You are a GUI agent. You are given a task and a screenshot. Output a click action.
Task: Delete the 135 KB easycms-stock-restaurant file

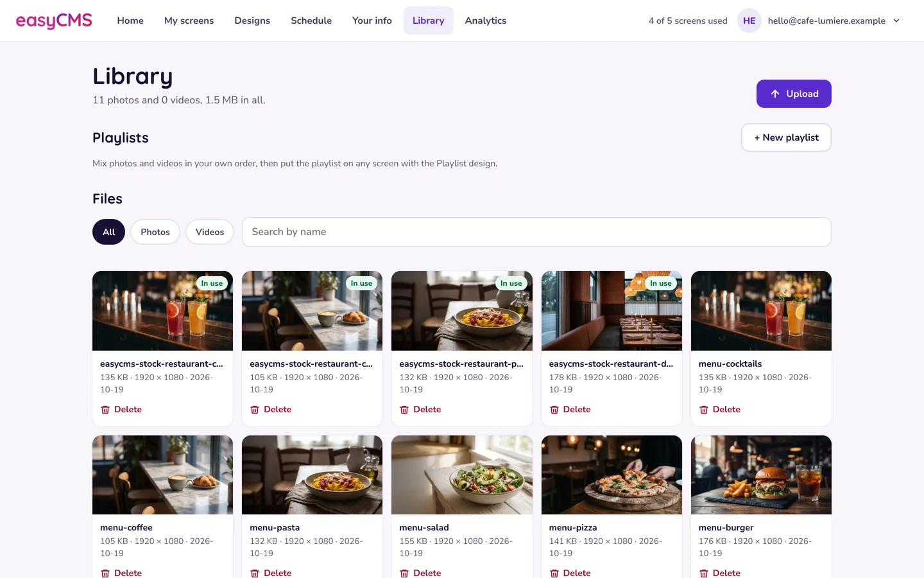click(x=121, y=409)
